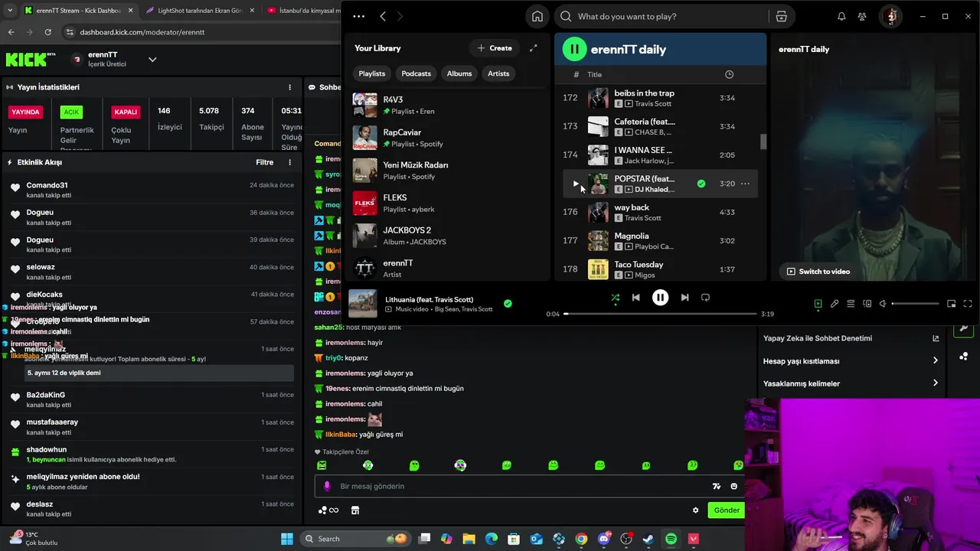Image resolution: width=980 pixels, height=551 pixels.
Task: Toggle repeat in Spotify player
Action: [x=705, y=298]
